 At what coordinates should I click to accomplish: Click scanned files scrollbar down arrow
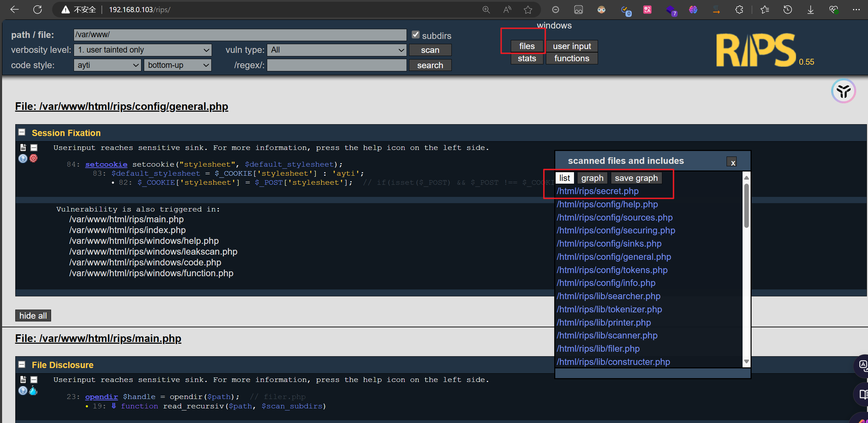[x=746, y=362]
